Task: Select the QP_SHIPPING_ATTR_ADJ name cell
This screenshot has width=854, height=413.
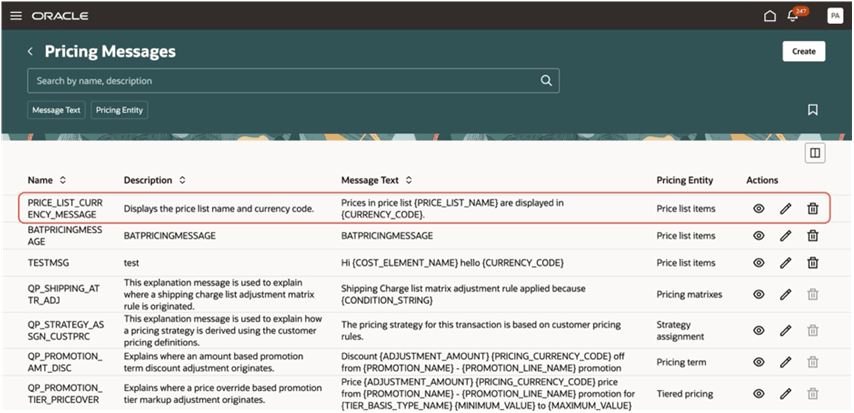Action: (66, 294)
